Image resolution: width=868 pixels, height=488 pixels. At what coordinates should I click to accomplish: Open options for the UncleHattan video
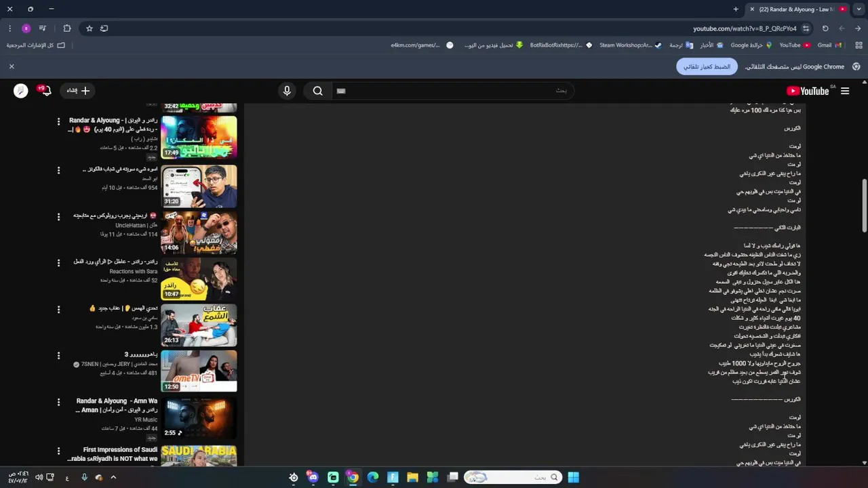point(58,217)
